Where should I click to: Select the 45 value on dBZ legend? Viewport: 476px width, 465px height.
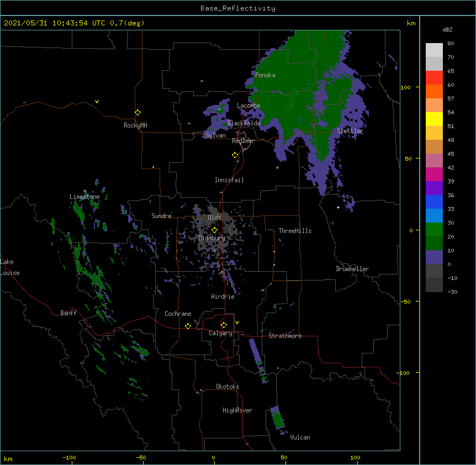[451, 154]
